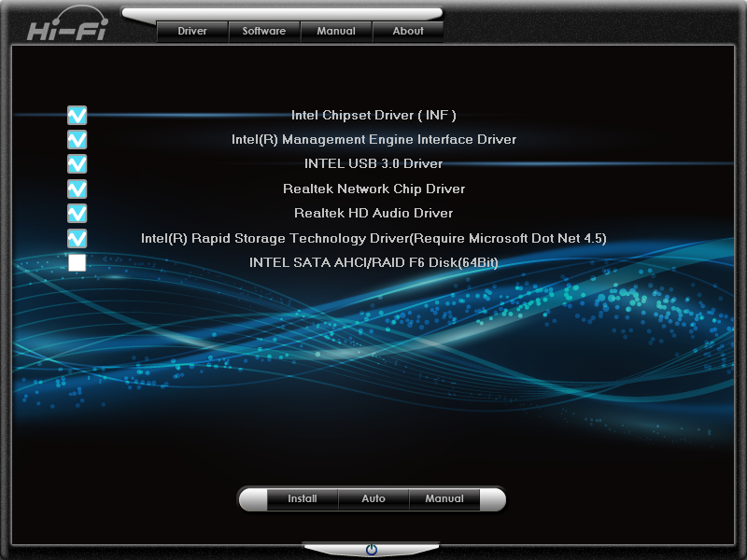The width and height of the screenshot is (747, 560).
Task: Uncheck Intel(R) Rapid Storage Technology Driver checkbox
Action: 78,238
